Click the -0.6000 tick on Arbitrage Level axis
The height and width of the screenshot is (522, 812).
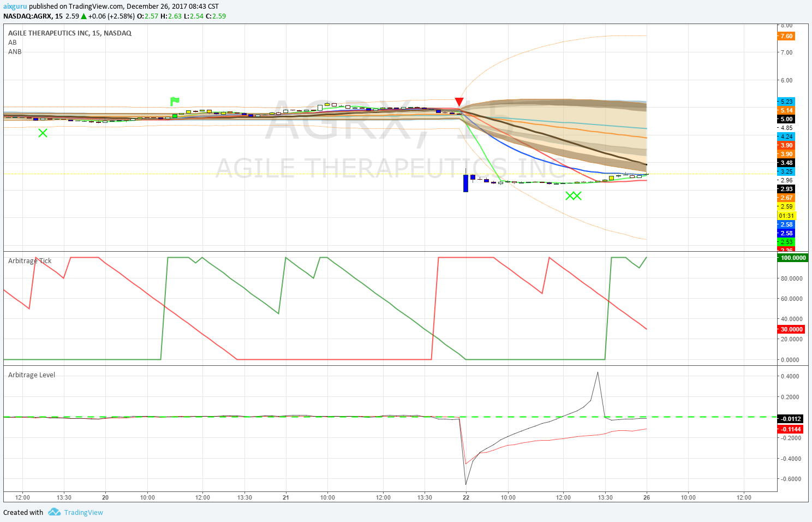tap(790, 479)
